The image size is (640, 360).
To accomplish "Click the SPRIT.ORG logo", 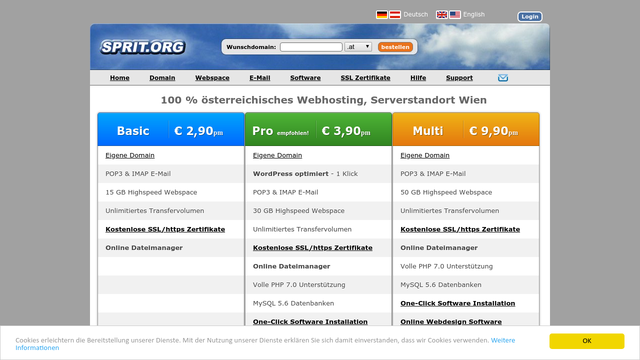I will [x=143, y=47].
